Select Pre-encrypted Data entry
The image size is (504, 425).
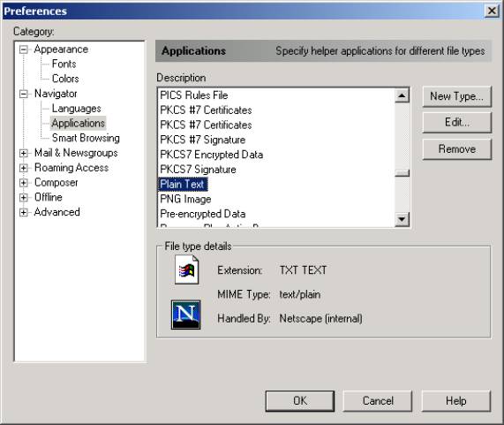pos(202,214)
